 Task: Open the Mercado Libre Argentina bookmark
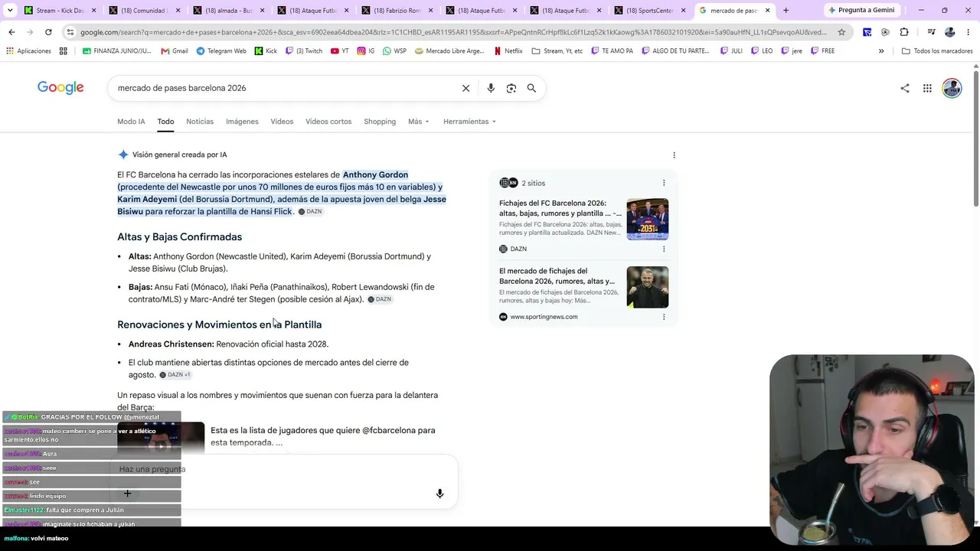[449, 51]
